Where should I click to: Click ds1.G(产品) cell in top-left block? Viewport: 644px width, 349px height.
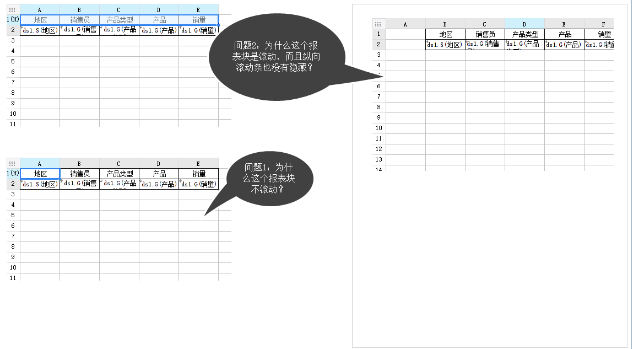click(x=159, y=30)
